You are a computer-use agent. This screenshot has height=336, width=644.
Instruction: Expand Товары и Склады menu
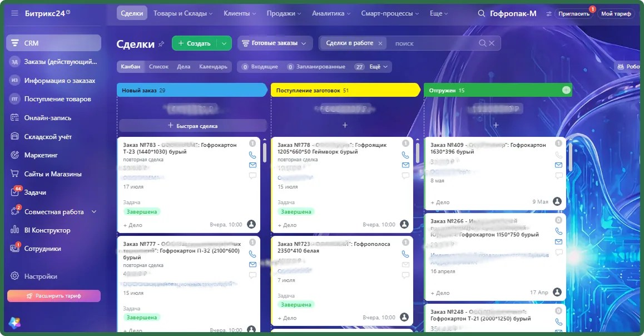[183, 13]
